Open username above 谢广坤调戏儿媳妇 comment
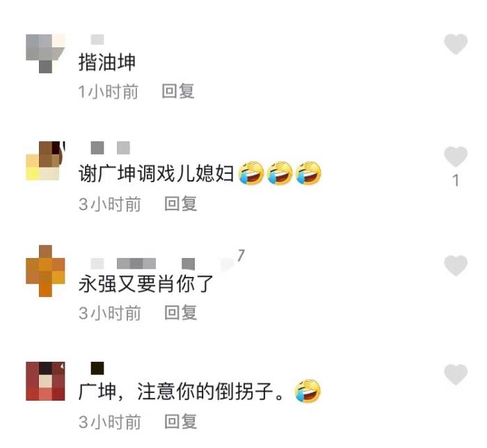 pos(110,147)
